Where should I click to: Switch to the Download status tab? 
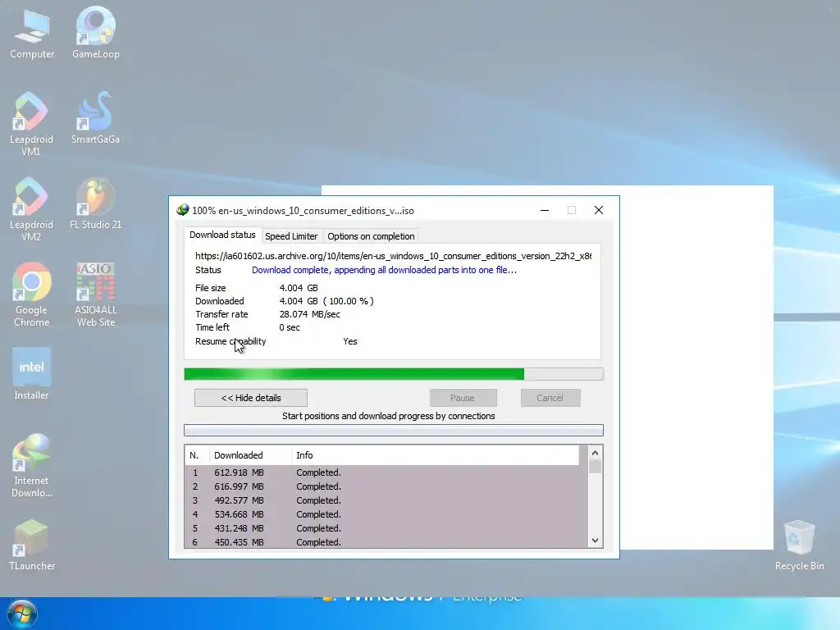(222, 235)
